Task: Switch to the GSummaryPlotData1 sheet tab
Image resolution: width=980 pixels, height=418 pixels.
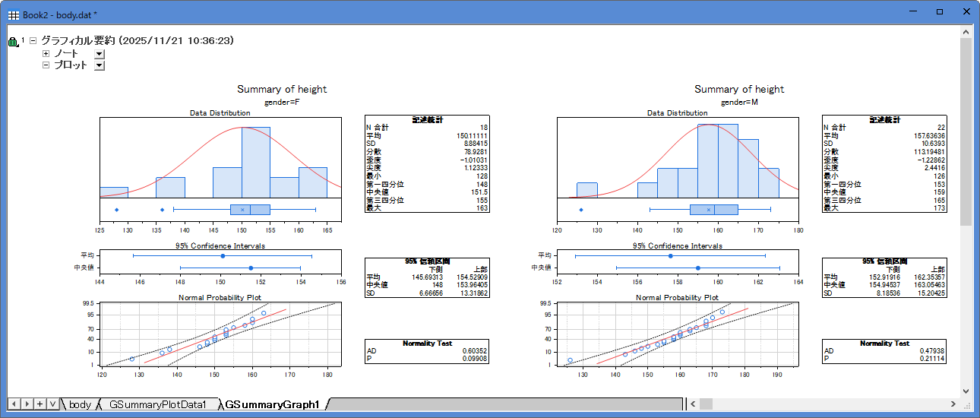Action: [x=157, y=404]
